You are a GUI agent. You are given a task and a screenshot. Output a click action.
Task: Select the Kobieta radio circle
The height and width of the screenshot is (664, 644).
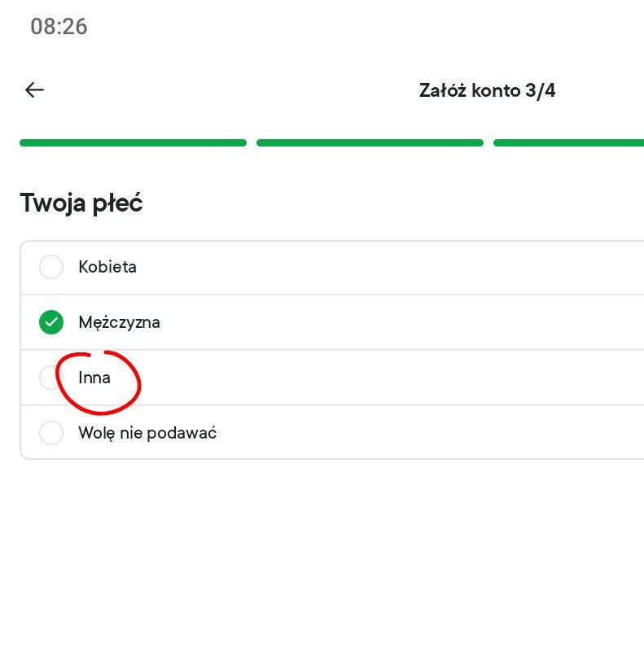tap(51, 267)
